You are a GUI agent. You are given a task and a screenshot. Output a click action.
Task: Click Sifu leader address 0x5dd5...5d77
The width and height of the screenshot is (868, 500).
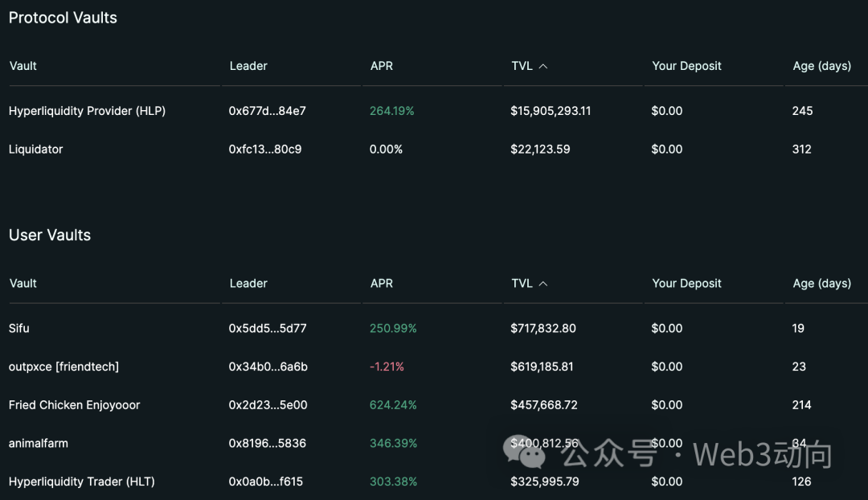pyautogui.click(x=268, y=329)
